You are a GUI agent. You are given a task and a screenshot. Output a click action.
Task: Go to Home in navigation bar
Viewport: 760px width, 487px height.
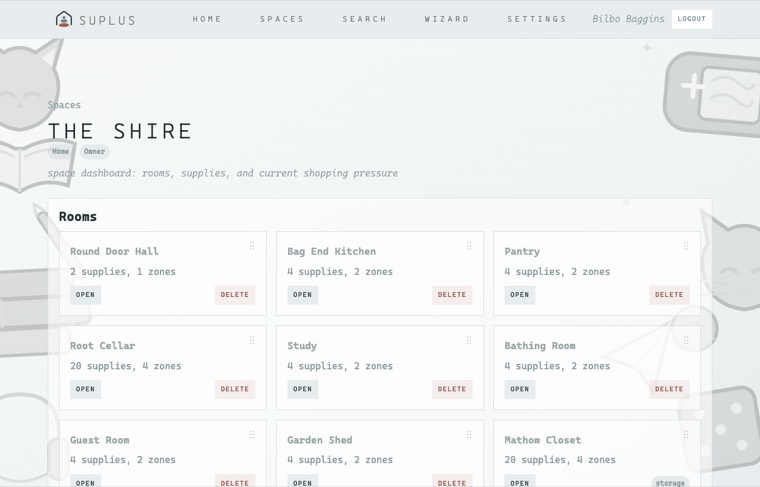coord(207,19)
